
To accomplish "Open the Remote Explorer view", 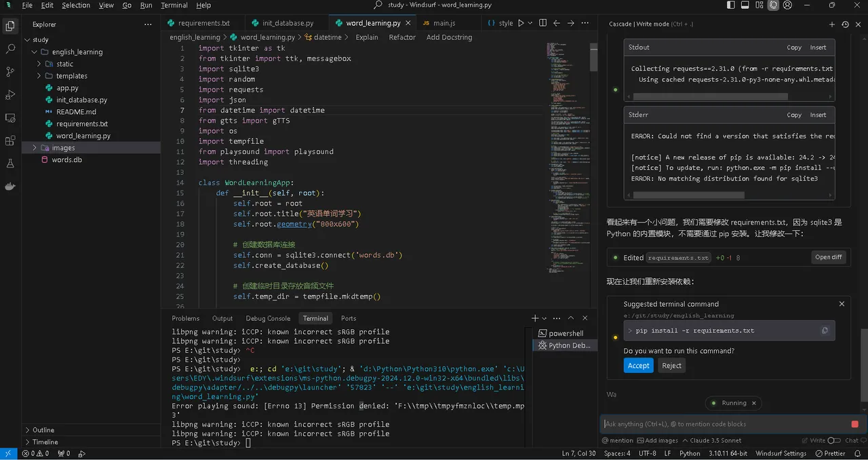I will tap(10, 118).
